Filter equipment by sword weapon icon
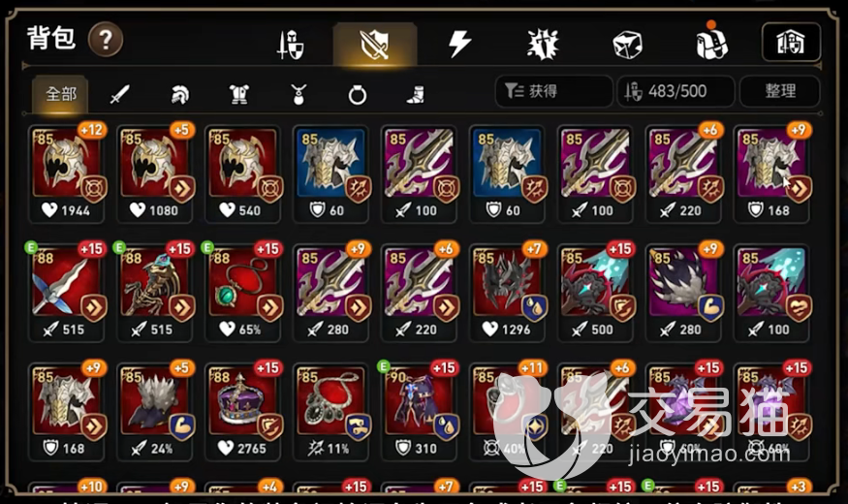Screen dimensions: 848x504 tap(119, 95)
